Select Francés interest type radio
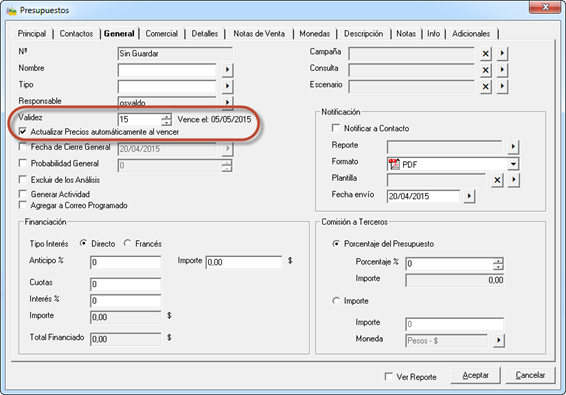Viewport: 566px width, 395px height. (x=127, y=243)
